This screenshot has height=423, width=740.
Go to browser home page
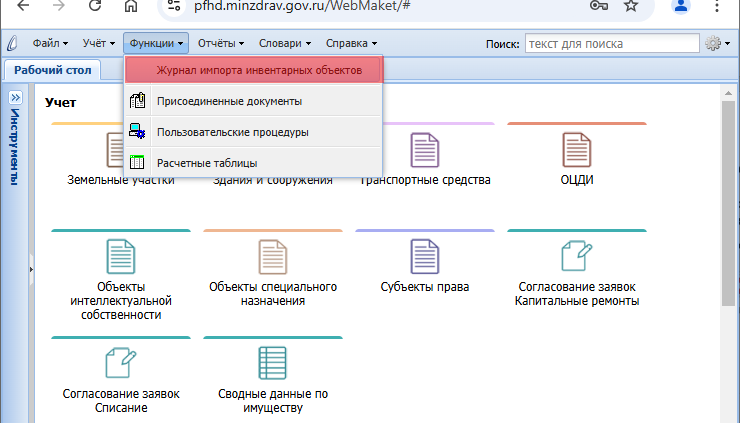(131, 6)
